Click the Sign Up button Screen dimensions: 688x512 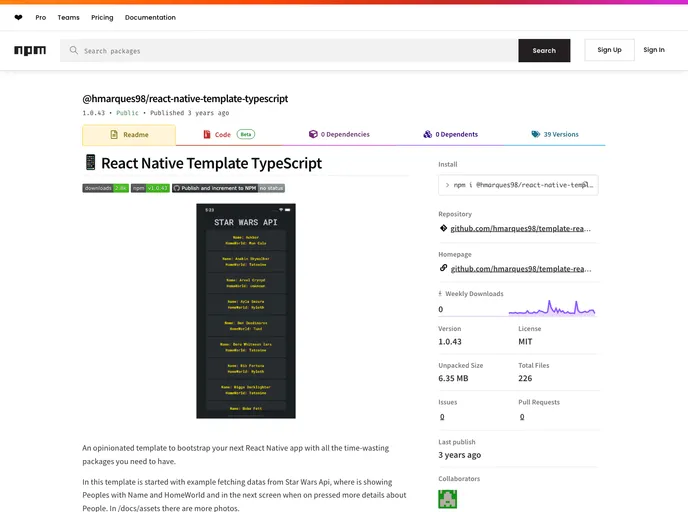tap(609, 50)
